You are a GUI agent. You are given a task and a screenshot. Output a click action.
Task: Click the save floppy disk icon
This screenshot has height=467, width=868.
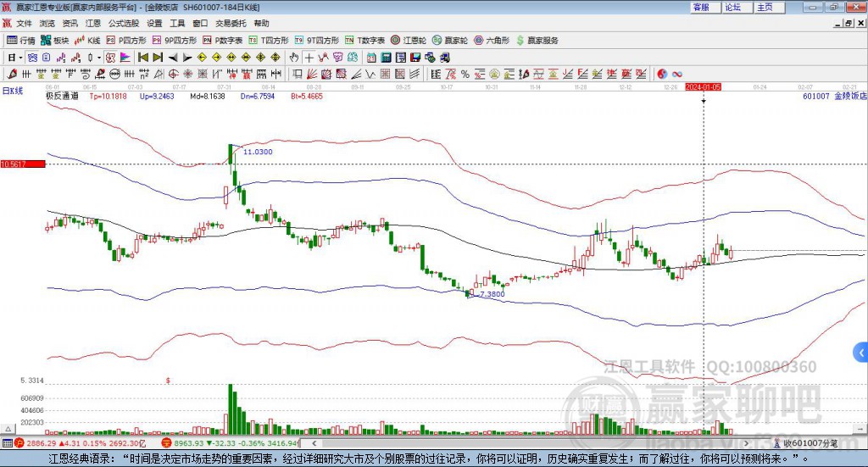[415, 58]
